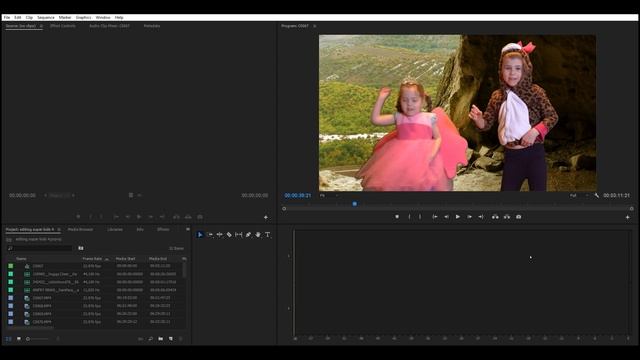Switch to the Metadata tab
Viewport: 640px width, 360px height.
coord(152,26)
